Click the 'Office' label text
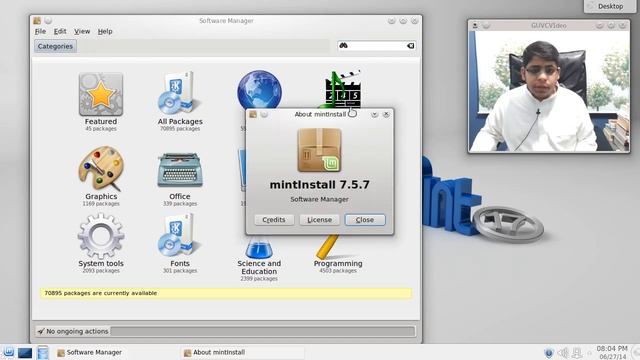Viewport: 640px width, 360px height. pos(180,196)
